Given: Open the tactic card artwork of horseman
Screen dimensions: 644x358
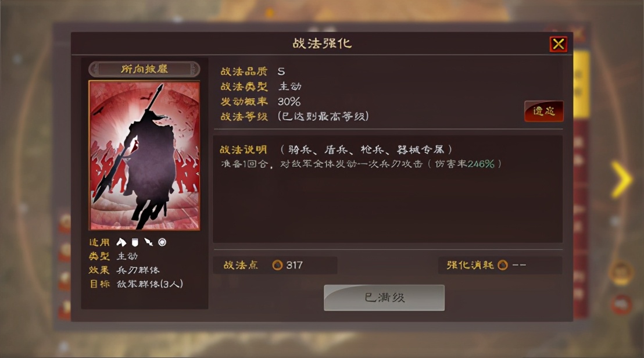Looking at the screenshot, I should pos(145,156).
